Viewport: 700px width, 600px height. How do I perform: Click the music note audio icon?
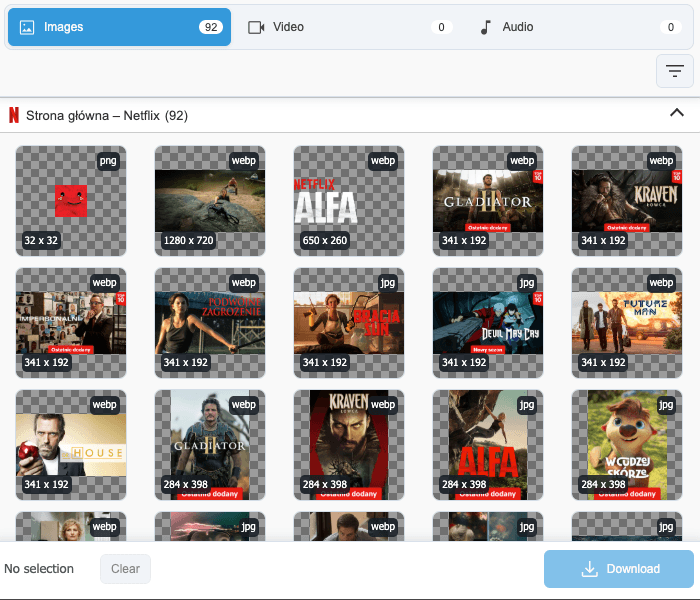(486, 27)
